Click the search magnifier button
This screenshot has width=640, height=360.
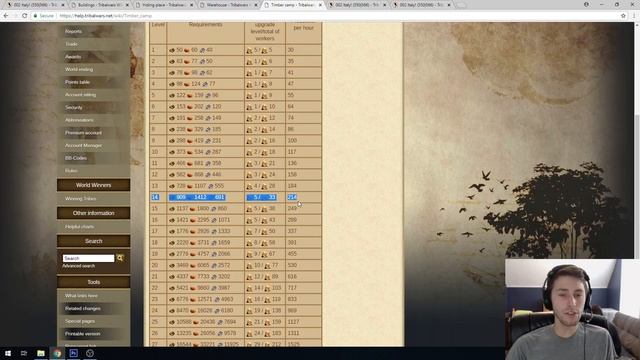(x=120, y=258)
